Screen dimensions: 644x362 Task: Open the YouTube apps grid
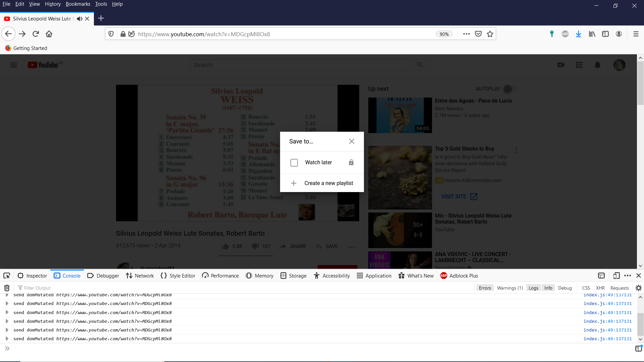coord(579,65)
